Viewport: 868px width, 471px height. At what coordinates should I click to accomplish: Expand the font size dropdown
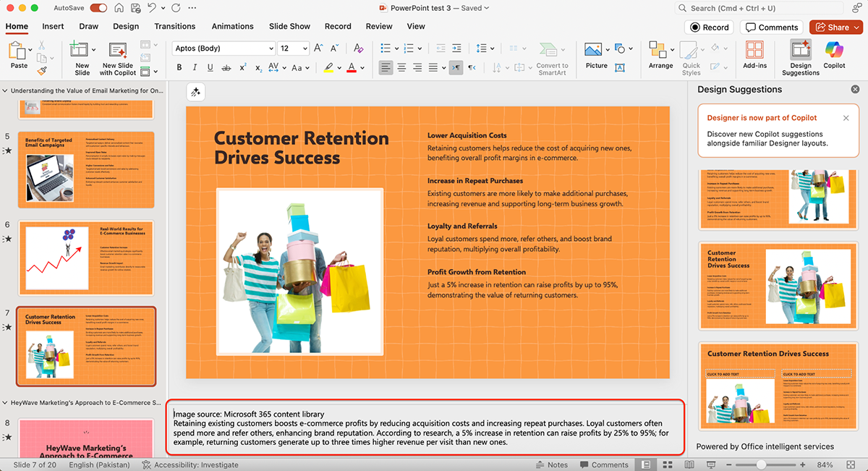click(x=305, y=48)
